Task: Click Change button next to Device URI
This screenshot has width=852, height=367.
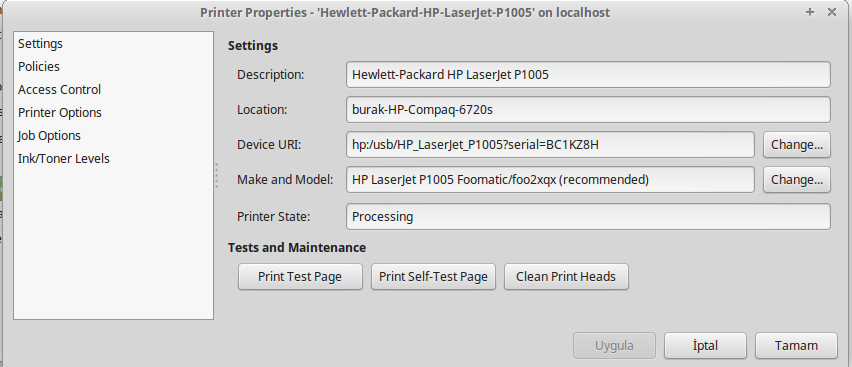Action: click(x=797, y=145)
